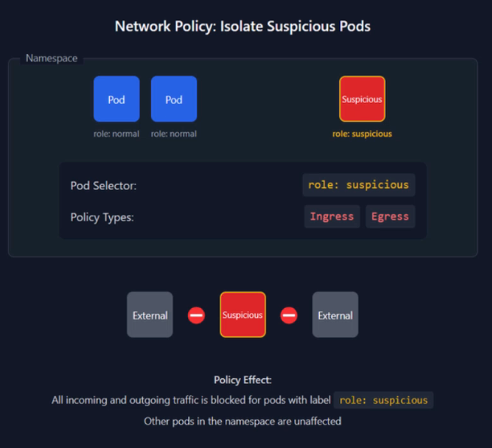Screen dimensions: 492x448
Task: Click the blocked icon left of Suspicious
Action: tap(196, 316)
